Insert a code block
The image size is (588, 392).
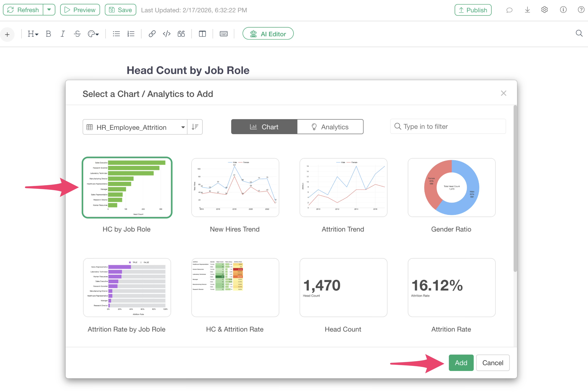(166, 34)
